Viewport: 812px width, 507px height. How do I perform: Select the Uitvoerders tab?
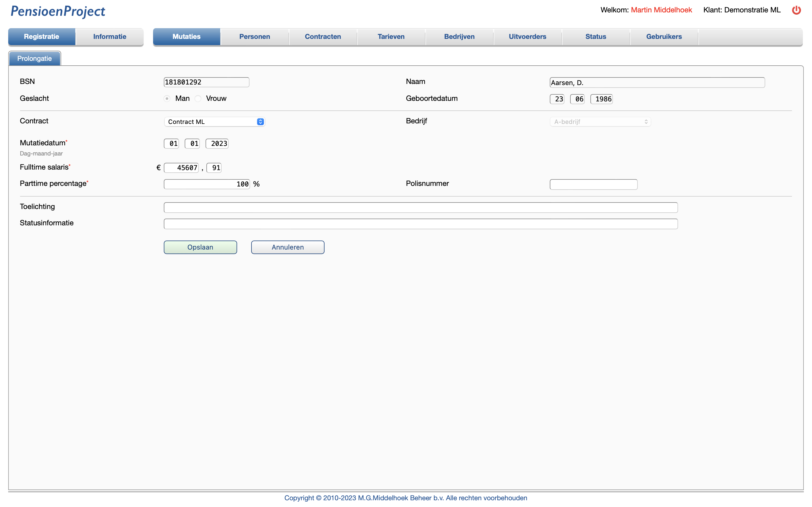527,37
